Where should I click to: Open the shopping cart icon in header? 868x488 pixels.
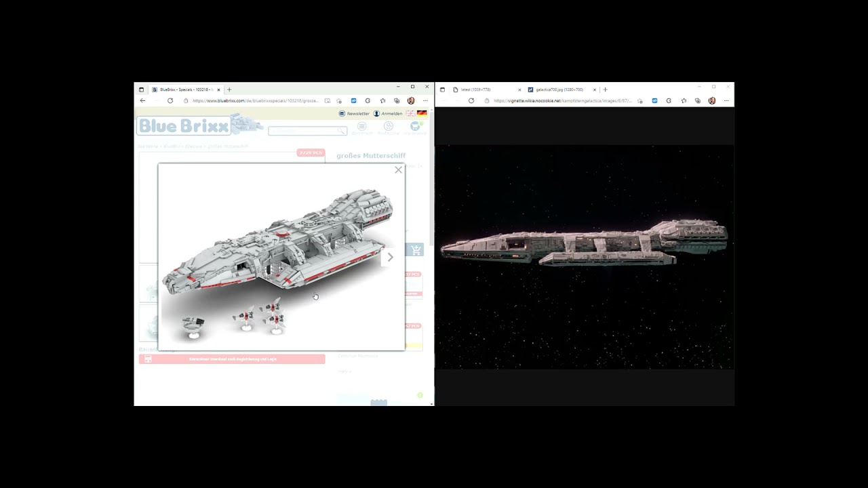click(x=415, y=127)
